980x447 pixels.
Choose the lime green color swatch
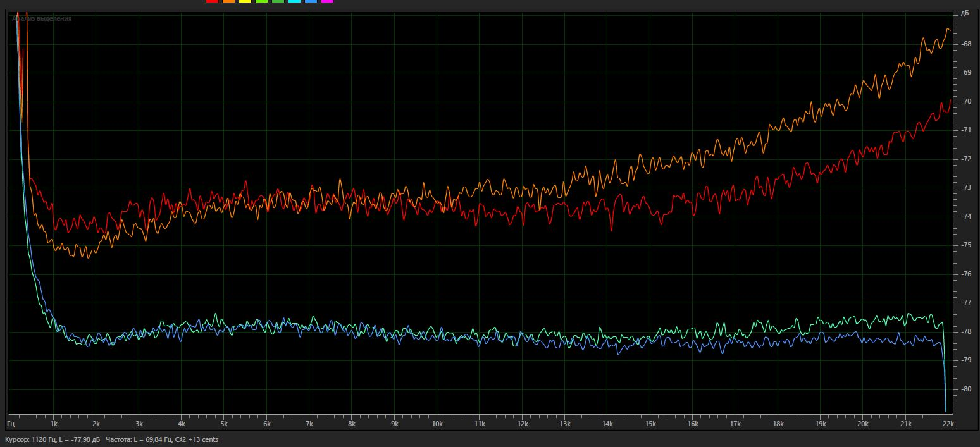tap(261, 1)
